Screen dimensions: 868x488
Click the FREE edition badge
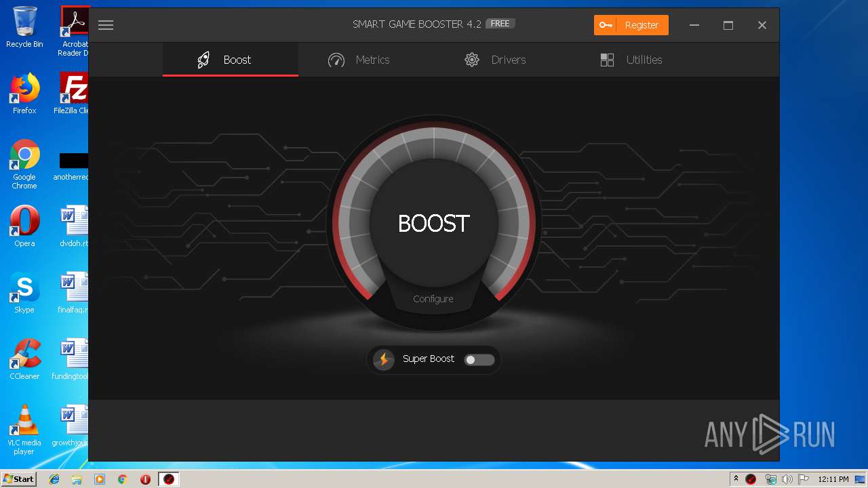pos(500,24)
